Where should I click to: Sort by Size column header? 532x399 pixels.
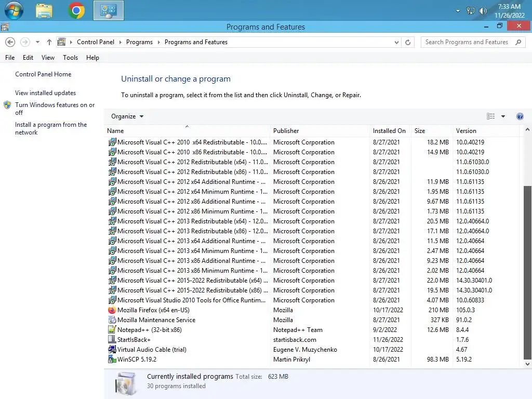(x=431, y=130)
